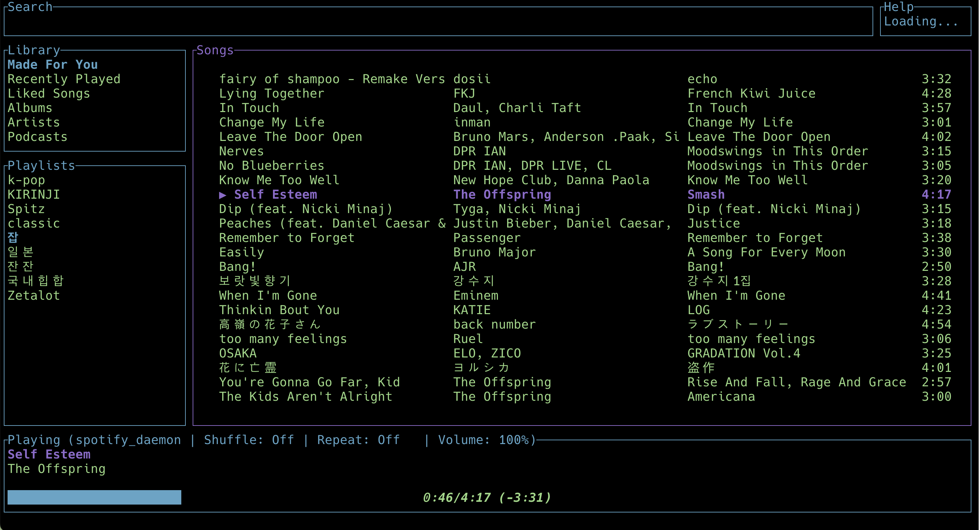The height and width of the screenshot is (530, 980).
Task: Select The Kids Aren't Alright track
Action: tap(305, 397)
